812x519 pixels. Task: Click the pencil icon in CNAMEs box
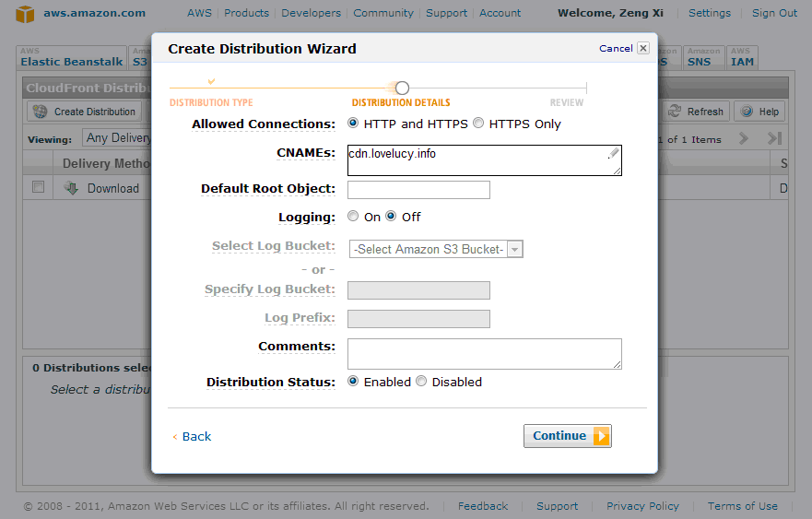tap(613, 153)
